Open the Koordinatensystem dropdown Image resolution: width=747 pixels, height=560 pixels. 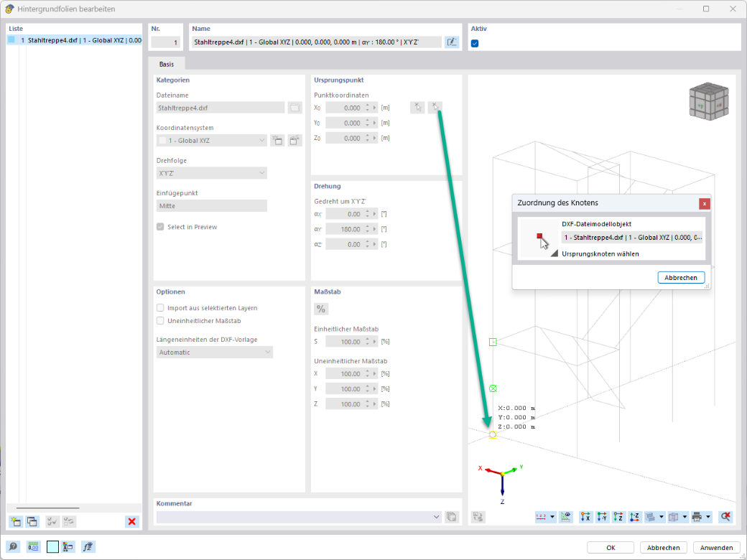pyautogui.click(x=211, y=141)
